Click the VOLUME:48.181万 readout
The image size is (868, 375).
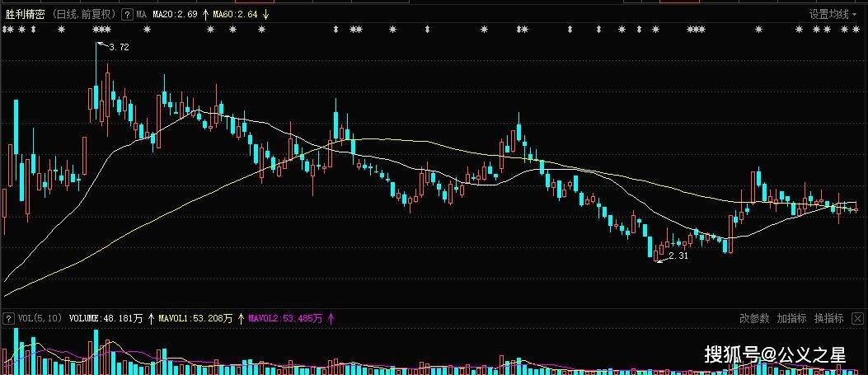106,317
